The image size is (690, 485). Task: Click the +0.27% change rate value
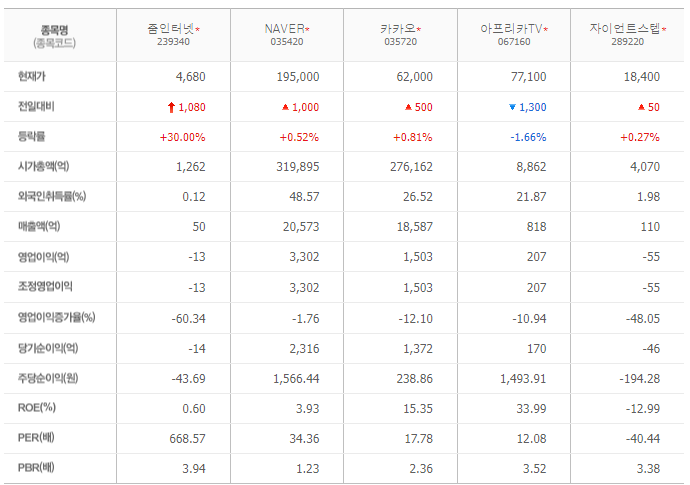(x=640, y=137)
